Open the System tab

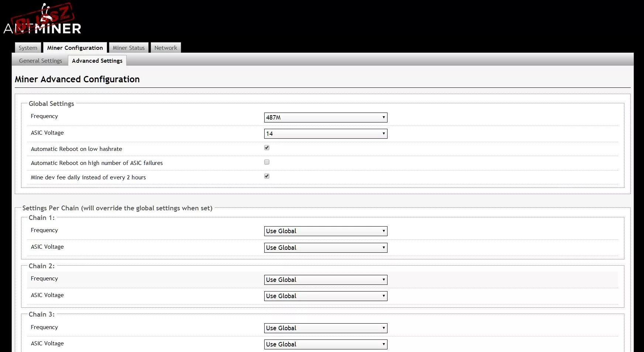(x=28, y=48)
